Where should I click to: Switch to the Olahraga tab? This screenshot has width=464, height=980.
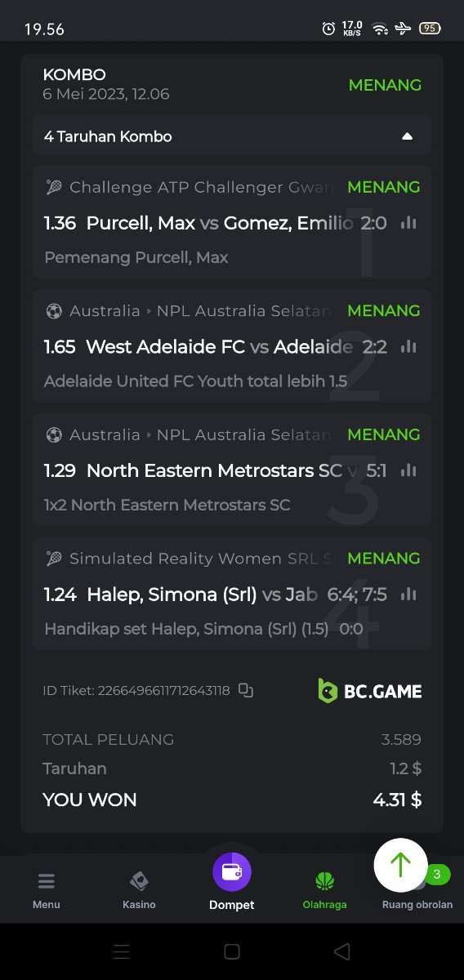click(x=324, y=890)
